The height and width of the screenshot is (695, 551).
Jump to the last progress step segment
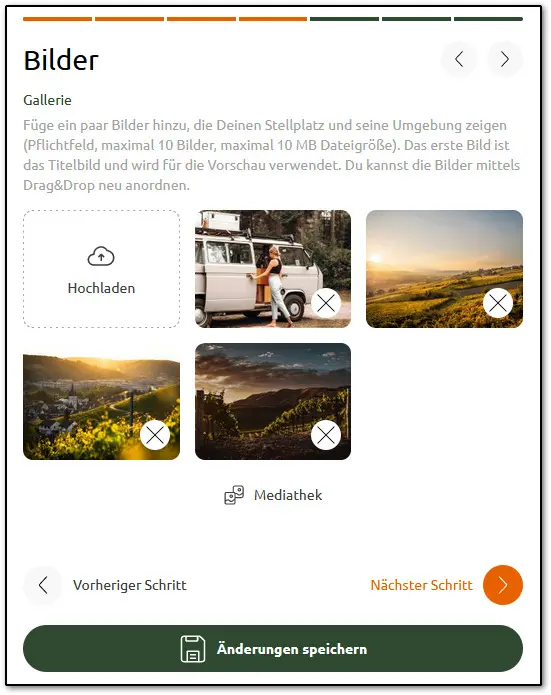488,19
